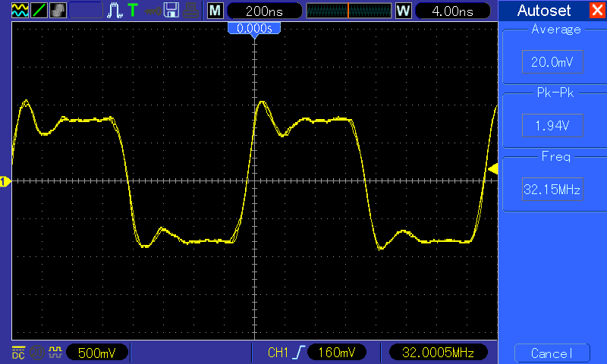607x364 pixels.
Task: Click the channel 1 ground level marker
Action: (x=5, y=181)
